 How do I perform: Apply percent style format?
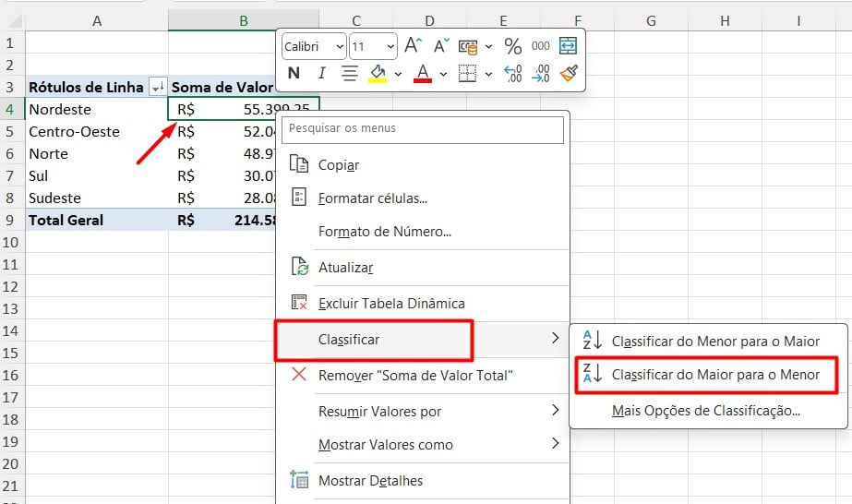tap(513, 46)
